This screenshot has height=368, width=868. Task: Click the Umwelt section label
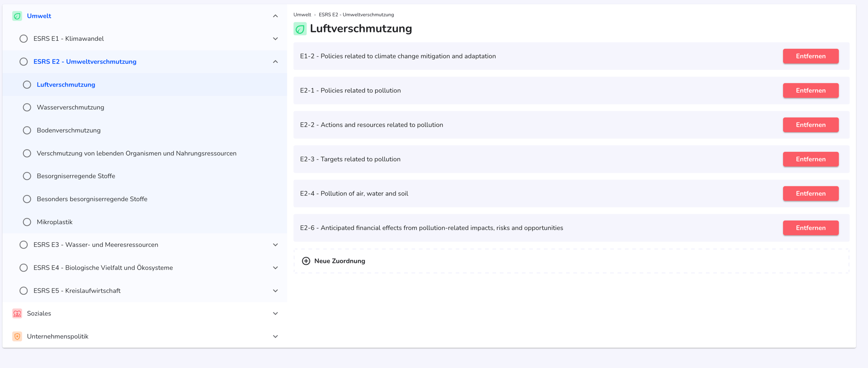click(x=39, y=16)
